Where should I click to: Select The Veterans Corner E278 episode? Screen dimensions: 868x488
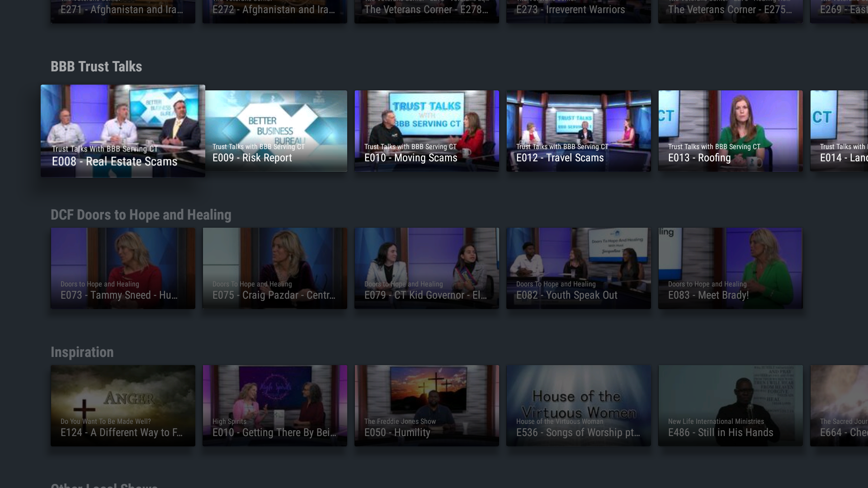426,9
